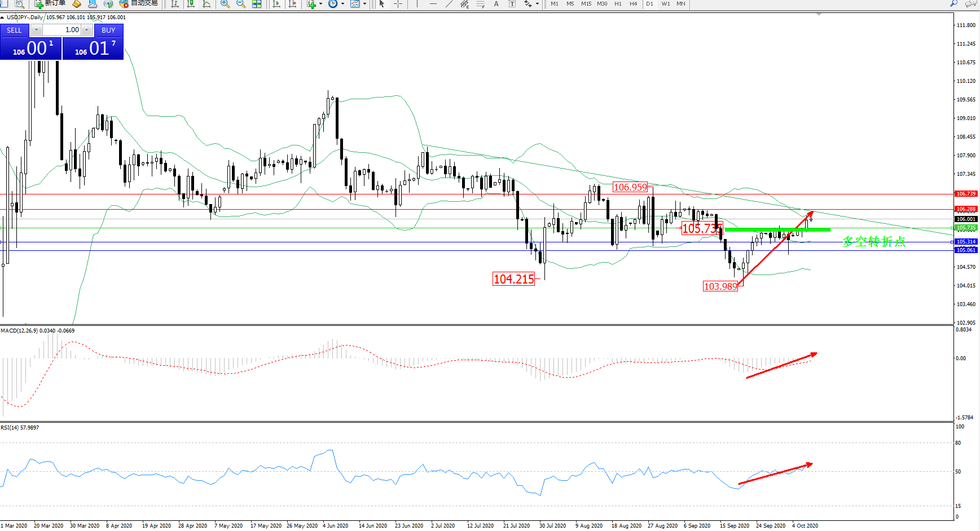This screenshot has height=531, width=980.
Task: Increase lot volume with up arrow
Action: 87,30
